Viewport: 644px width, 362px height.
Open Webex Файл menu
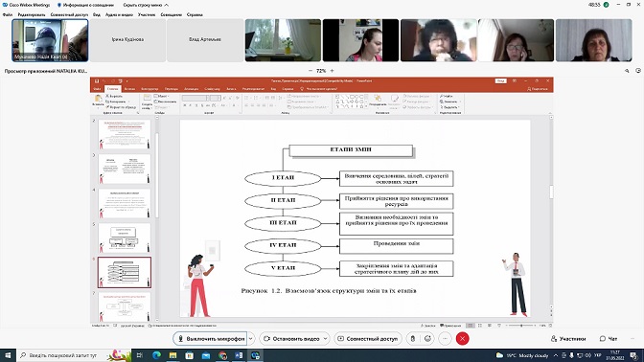click(x=8, y=14)
